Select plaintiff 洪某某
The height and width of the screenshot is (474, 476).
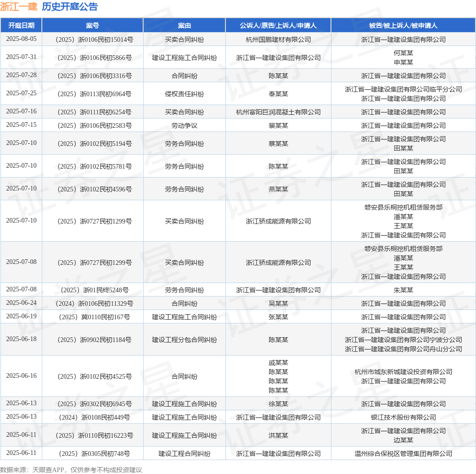tap(278, 435)
